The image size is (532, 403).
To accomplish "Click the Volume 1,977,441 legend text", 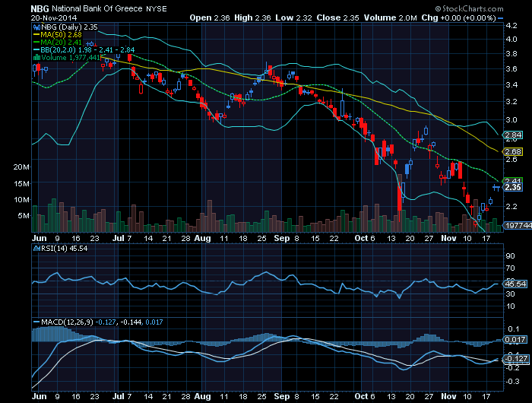I will (71, 57).
